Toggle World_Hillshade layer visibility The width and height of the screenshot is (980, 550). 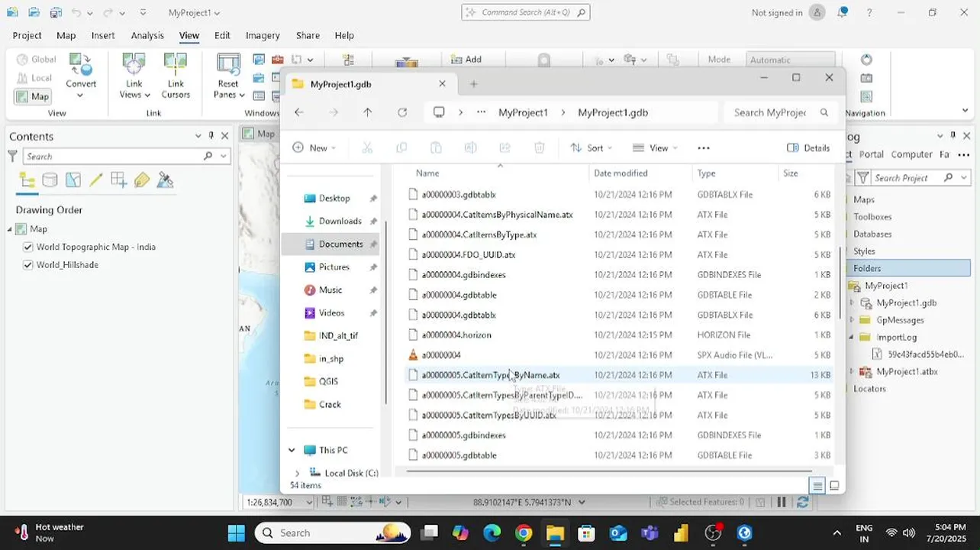coord(28,265)
